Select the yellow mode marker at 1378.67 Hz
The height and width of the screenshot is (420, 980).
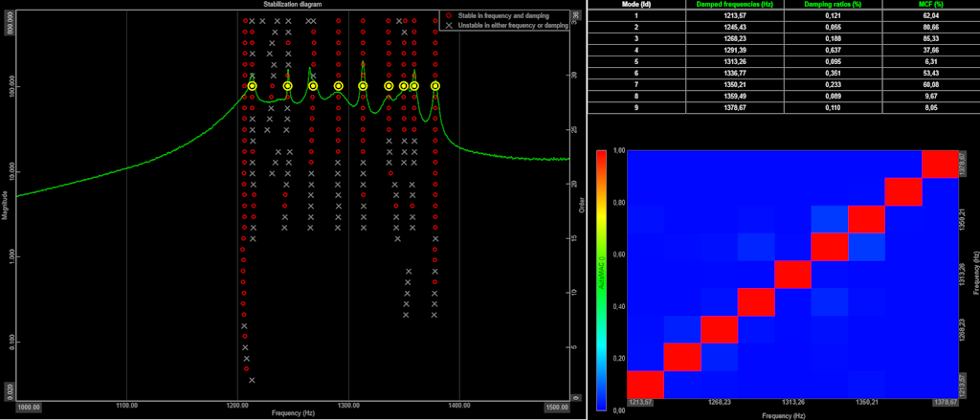pyautogui.click(x=435, y=86)
